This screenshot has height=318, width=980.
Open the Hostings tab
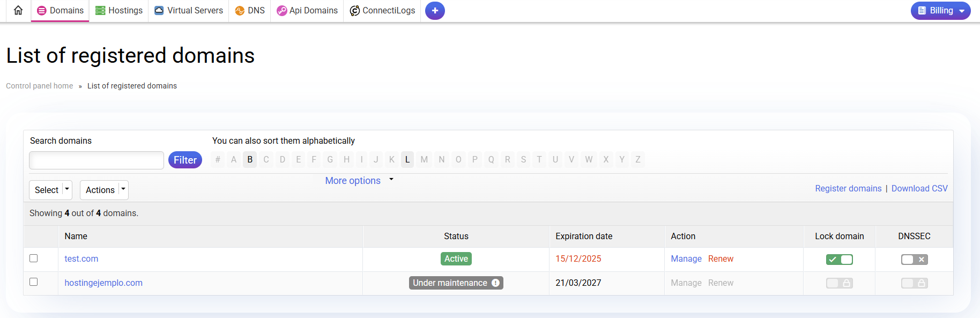pos(119,11)
